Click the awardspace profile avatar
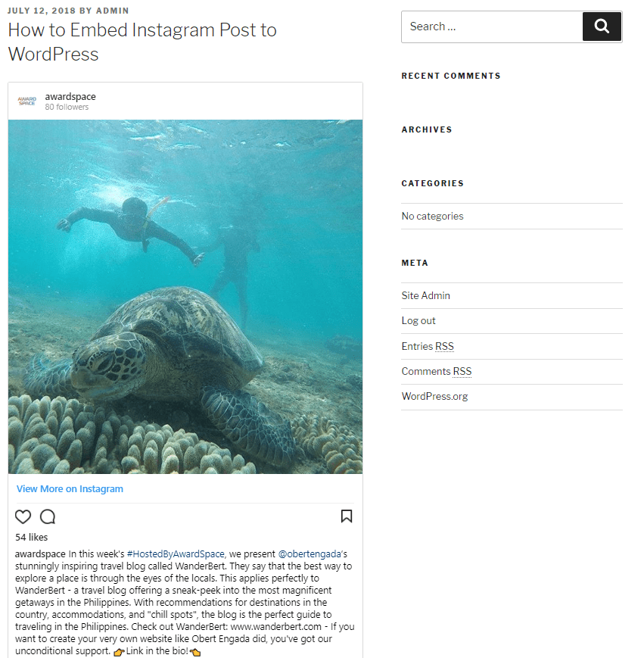Image resolution: width=644 pixels, height=658 pixels. (27, 101)
